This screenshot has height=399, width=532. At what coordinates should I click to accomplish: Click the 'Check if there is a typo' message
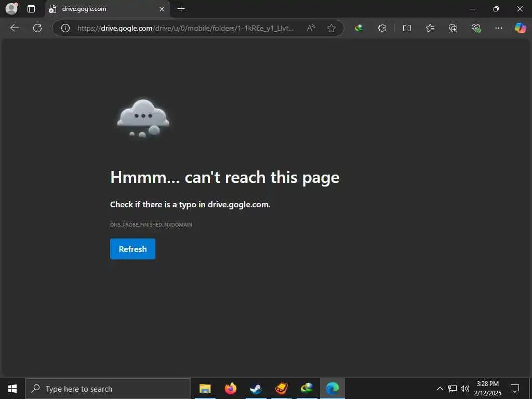(x=190, y=205)
